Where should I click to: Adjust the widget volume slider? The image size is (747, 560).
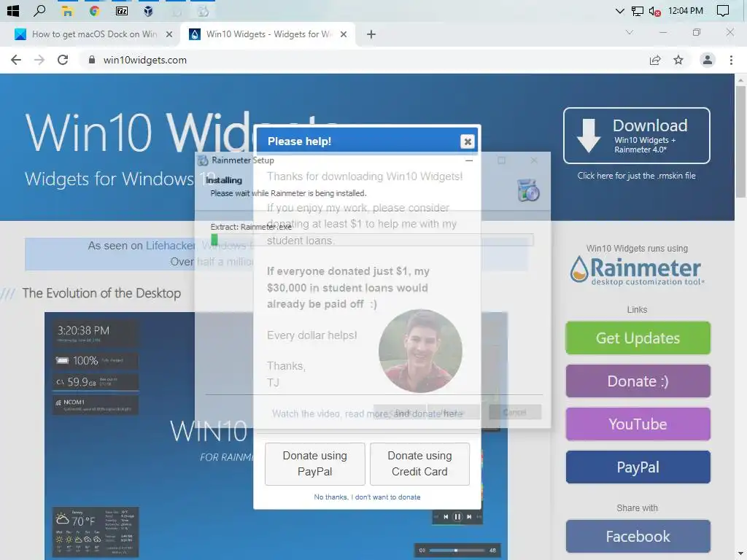pyautogui.click(x=457, y=551)
